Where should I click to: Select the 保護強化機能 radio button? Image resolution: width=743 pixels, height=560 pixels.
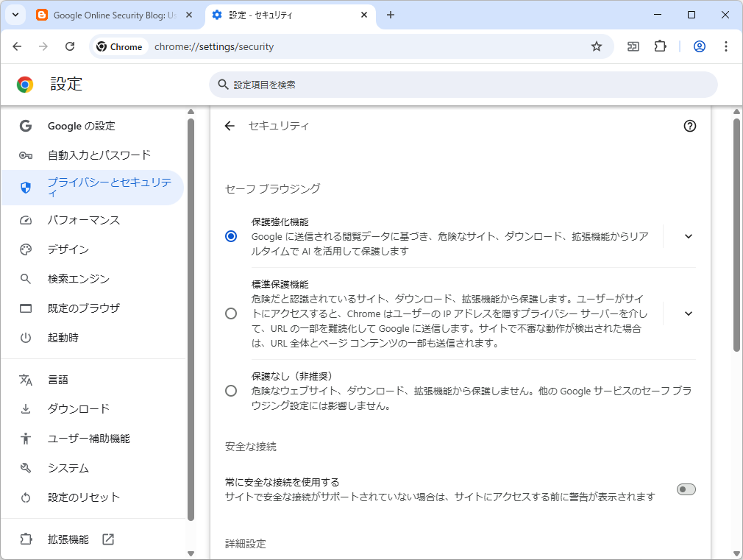[230, 237]
